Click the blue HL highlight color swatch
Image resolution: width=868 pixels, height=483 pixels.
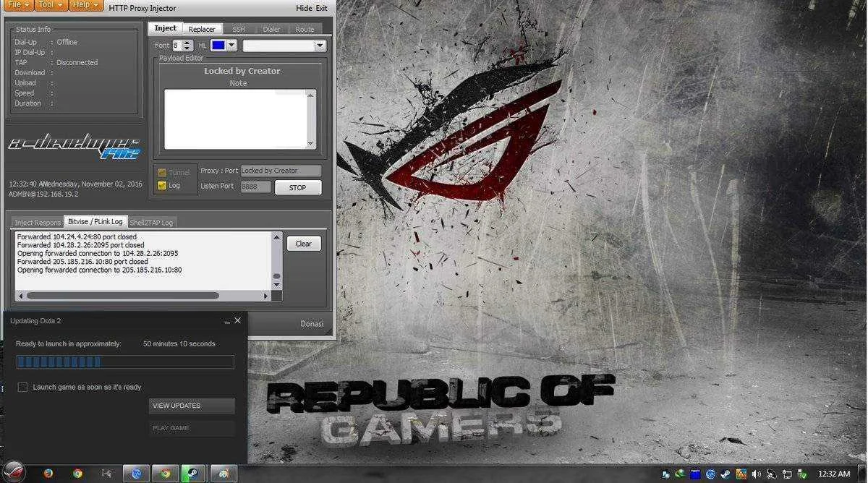[218, 46]
